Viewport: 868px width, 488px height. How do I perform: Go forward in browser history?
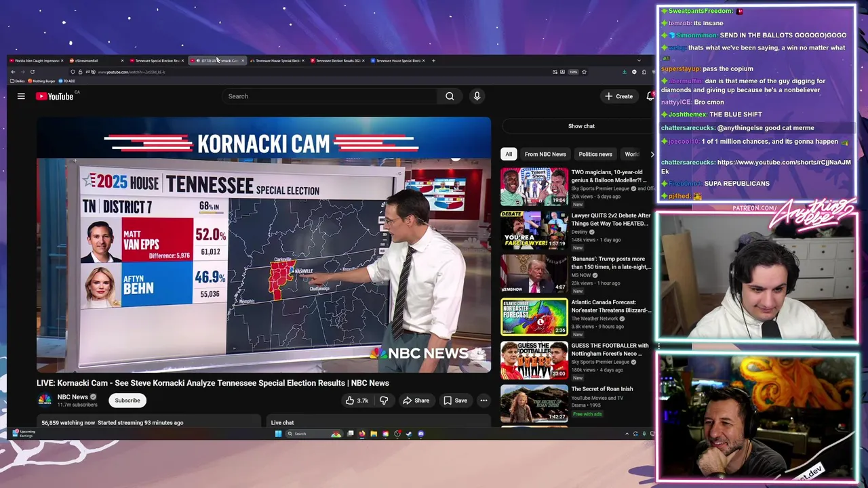tap(22, 72)
